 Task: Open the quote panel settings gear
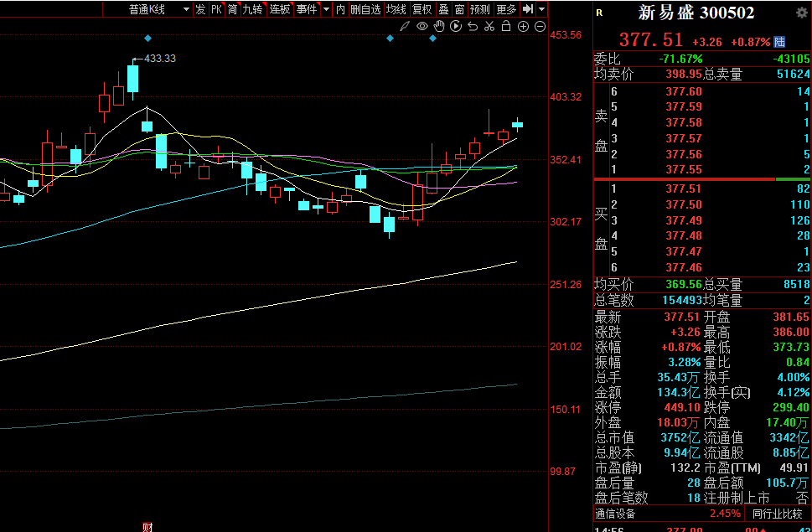800,13
